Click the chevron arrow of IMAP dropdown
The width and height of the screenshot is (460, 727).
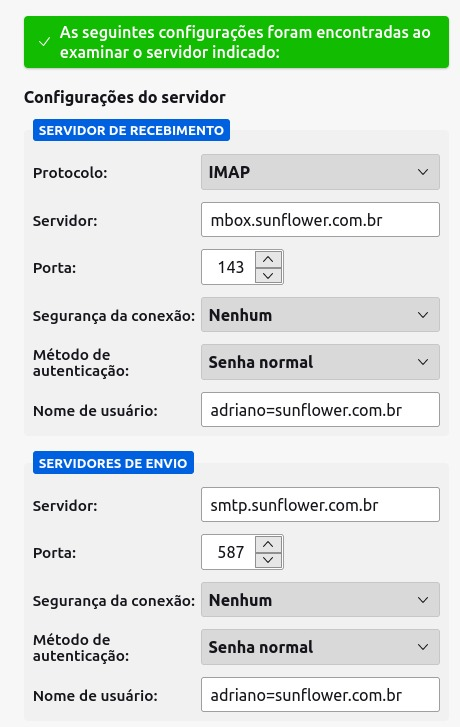(x=423, y=172)
